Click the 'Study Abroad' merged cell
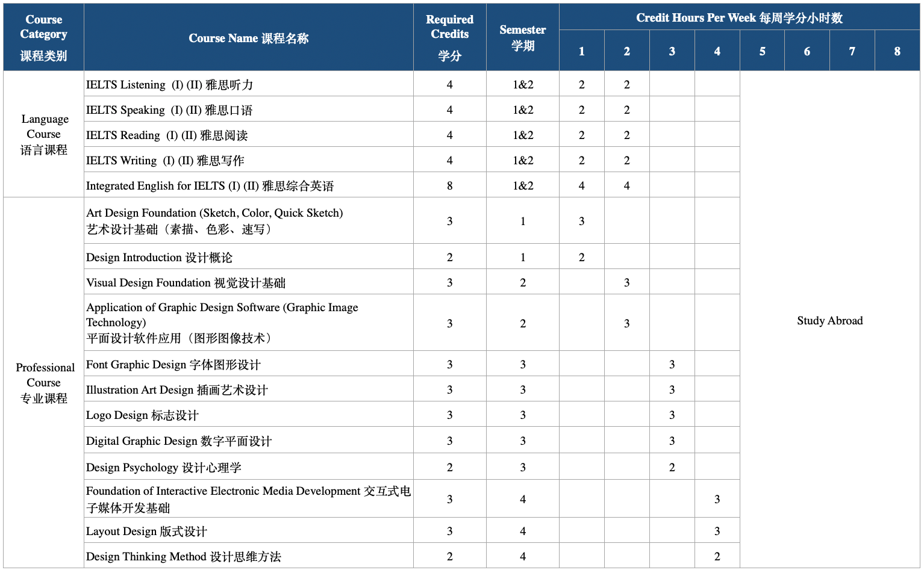Screen dimensions: 924x573 pos(830,320)
